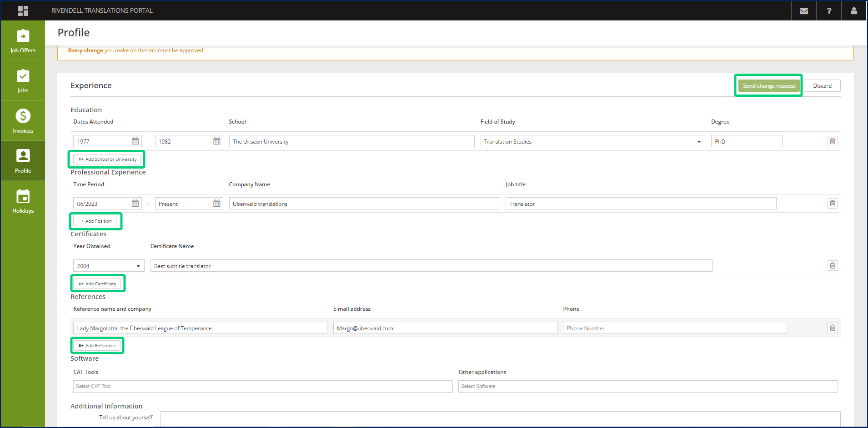Viewport: 868px width, 428px height.
Task: Click the Add Reference button
Action: click(97, 346)
